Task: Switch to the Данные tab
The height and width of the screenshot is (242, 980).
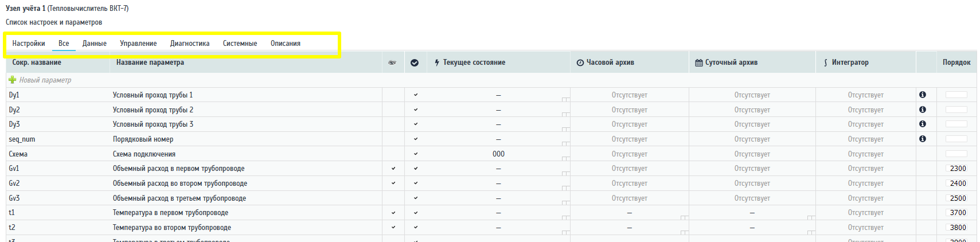Action: click(x=95, y=44)
